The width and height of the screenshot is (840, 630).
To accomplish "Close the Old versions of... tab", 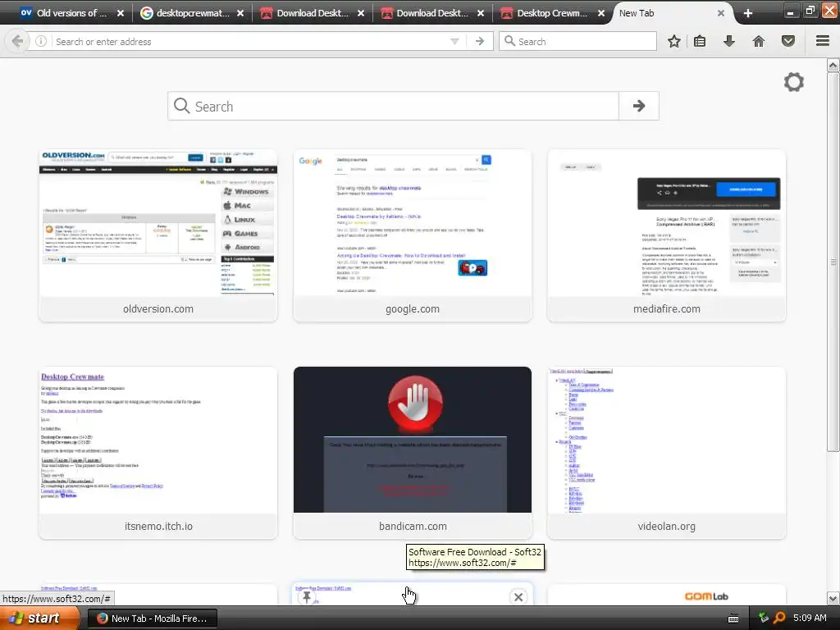I will (121, 13).
